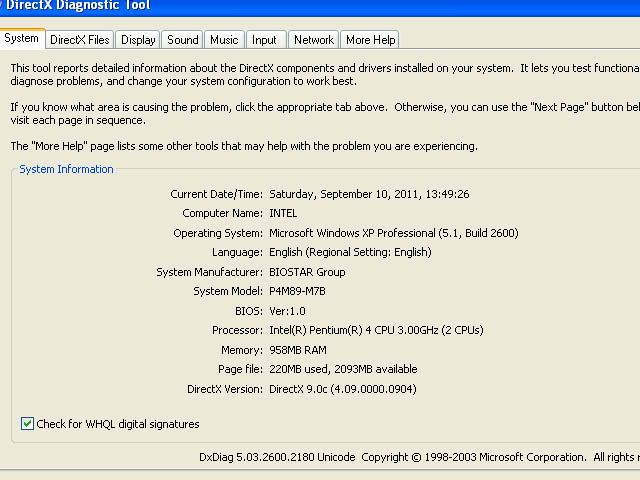Click the DirectX Diagnostic Tool title bar
640x480 pixels.
(x=320, y=7)
